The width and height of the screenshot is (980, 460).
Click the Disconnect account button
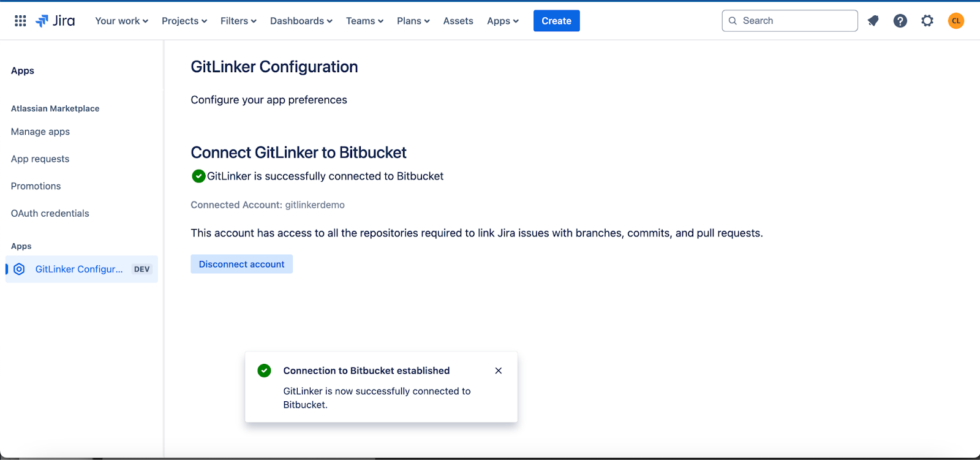point(241,264)
